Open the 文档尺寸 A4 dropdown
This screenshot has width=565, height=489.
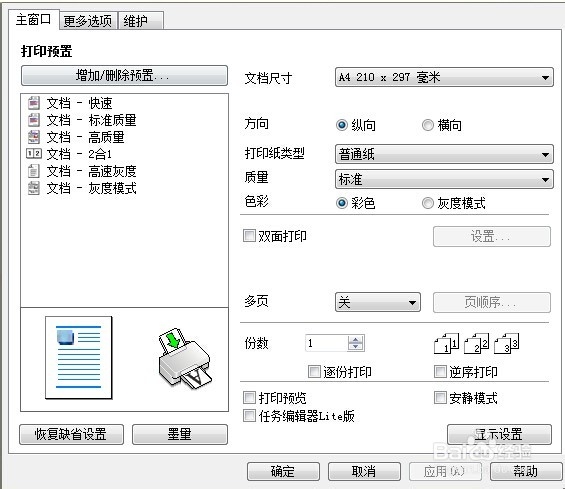coord(444,77)
